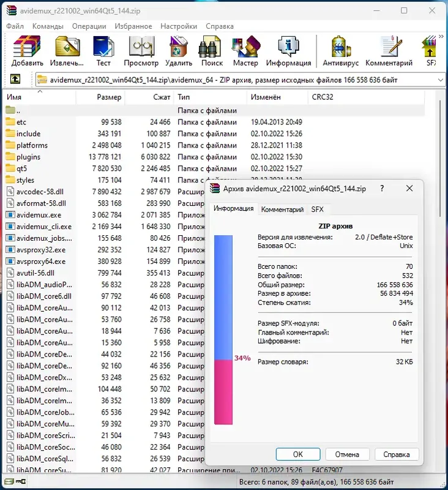Click the key icon in status bar
Screen dimensions: 448x490
click(x=21, y=481)
